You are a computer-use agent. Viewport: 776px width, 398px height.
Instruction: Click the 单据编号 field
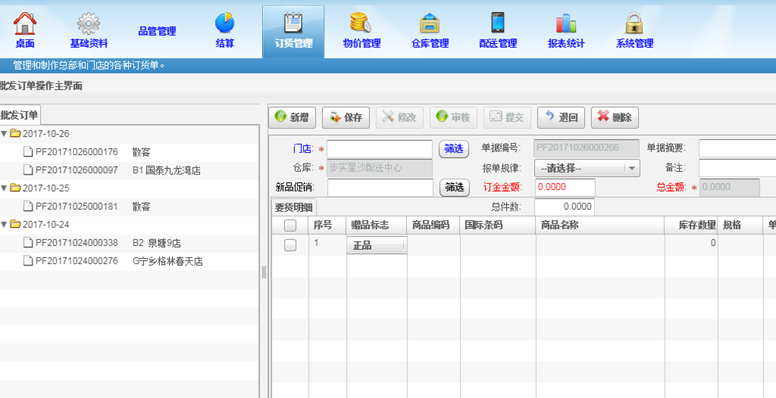[x=586, y=148]
